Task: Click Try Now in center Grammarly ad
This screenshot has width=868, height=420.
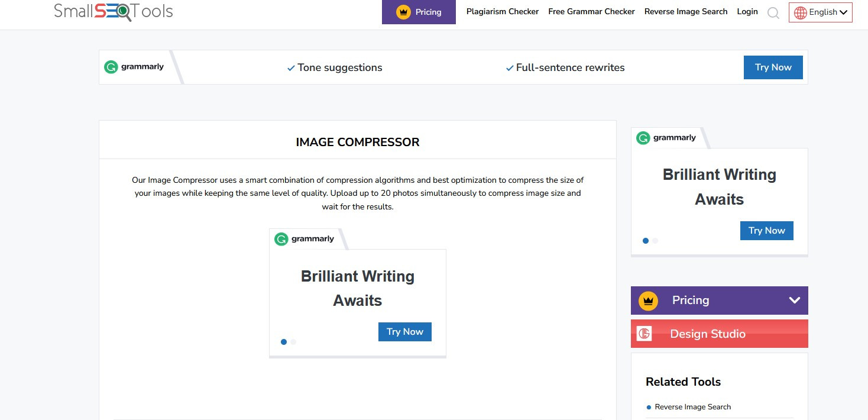Action: 404,332
